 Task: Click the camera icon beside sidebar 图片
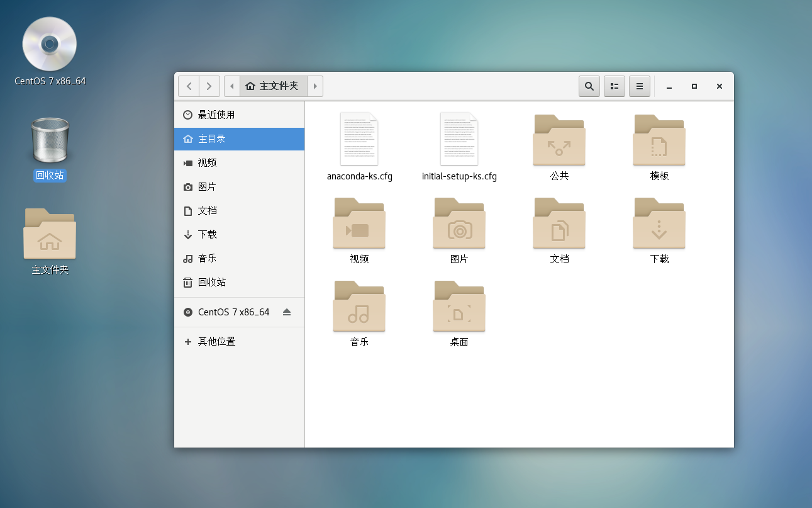[187, 187]
